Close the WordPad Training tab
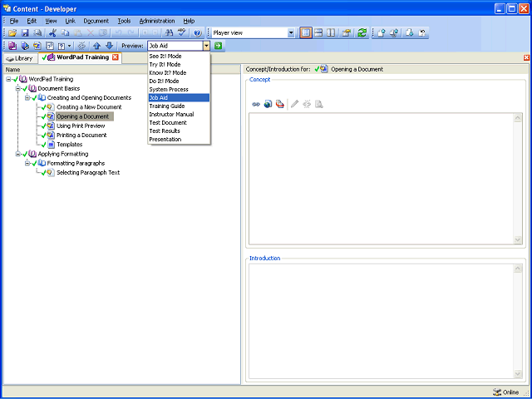532x399 pixels. click(x=116, y=57)
